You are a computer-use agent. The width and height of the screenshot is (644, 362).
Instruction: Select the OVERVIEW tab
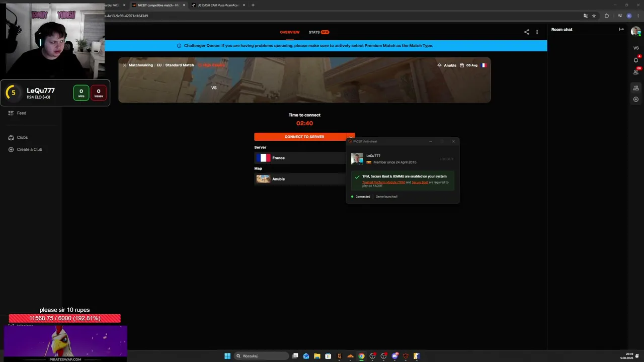(x=290, y=32)
